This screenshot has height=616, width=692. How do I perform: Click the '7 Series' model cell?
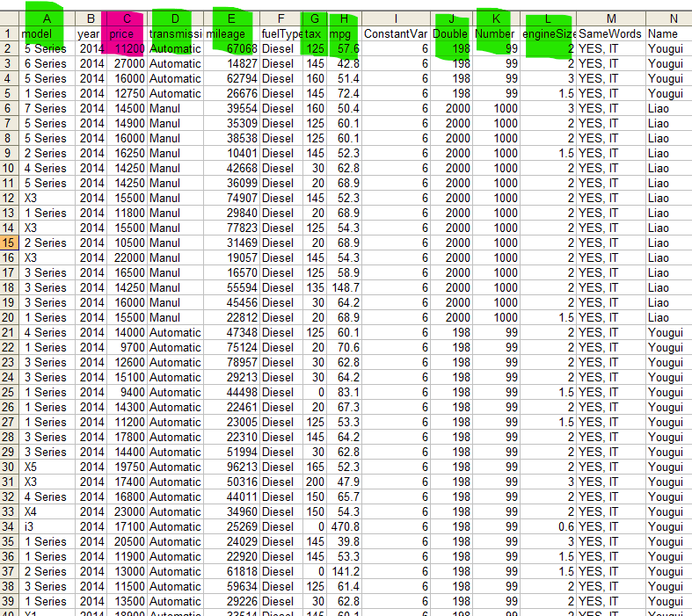47,108
